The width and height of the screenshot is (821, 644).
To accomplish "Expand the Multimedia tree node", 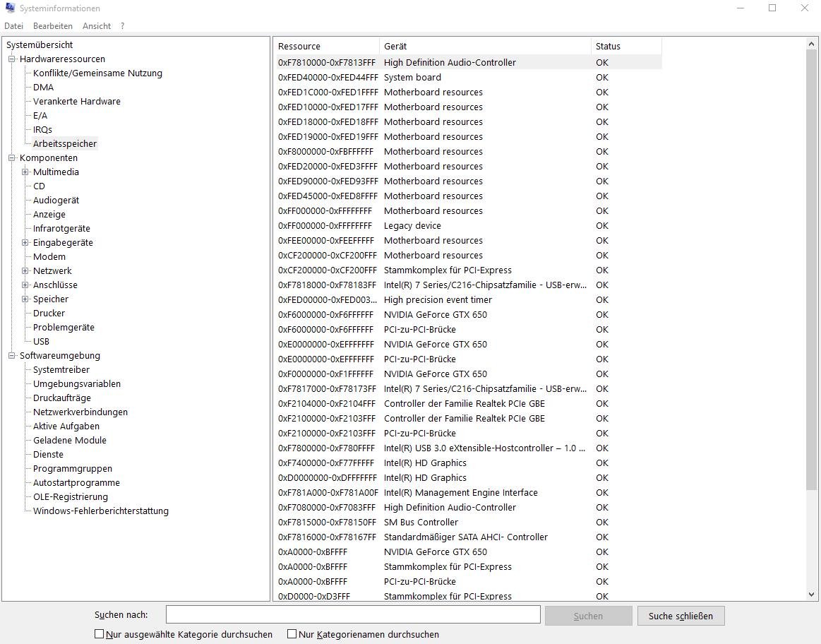I will click(25, 172).
